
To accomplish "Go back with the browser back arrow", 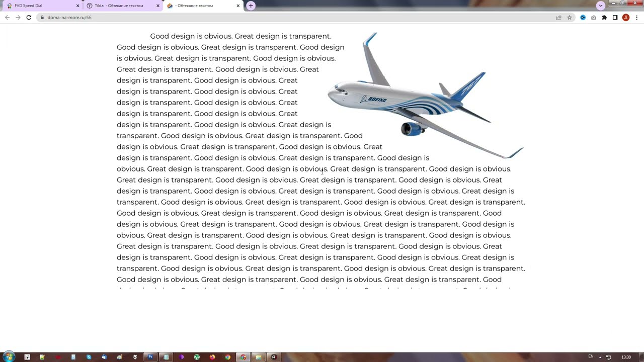I will (x=7, y=17).
